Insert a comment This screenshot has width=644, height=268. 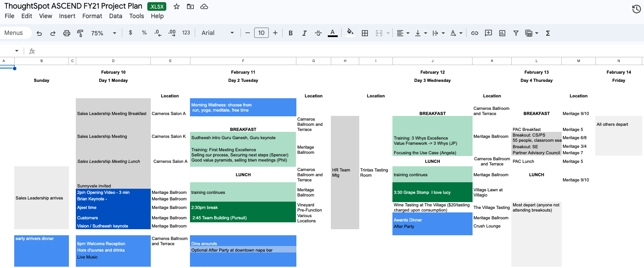coord(488,33)
